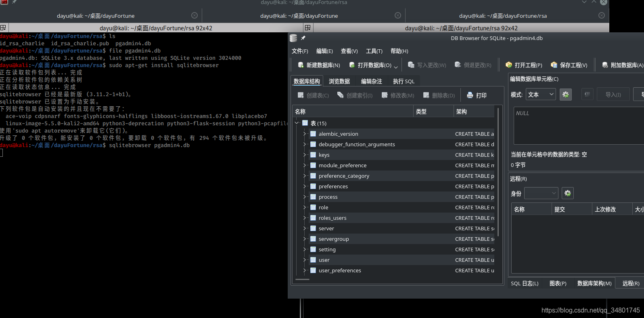Click the Save Project (保存工程) icon

[554, 65]
